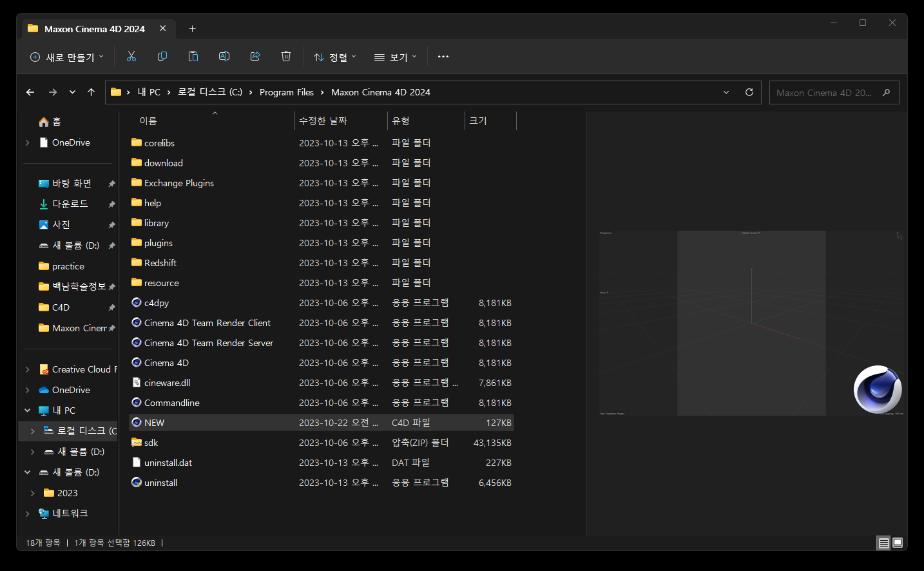Image resolution: width=924 pixels, height=571 pixels.
Task: Click the Rename icon in toolbar
Action: (x=224, y=57)
